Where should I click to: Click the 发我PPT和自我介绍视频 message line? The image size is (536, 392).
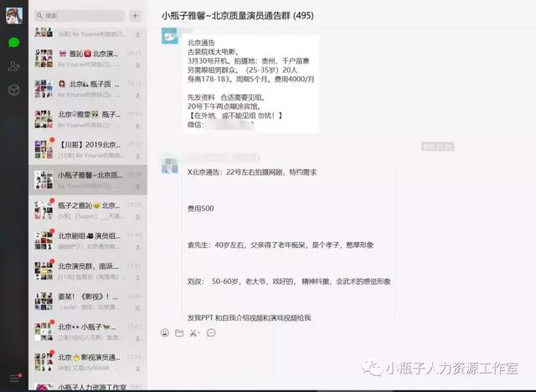[250, 317]
